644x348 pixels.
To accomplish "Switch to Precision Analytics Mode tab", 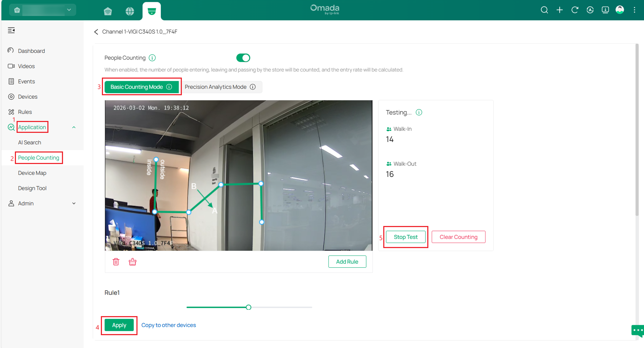I will click(220, 87).
